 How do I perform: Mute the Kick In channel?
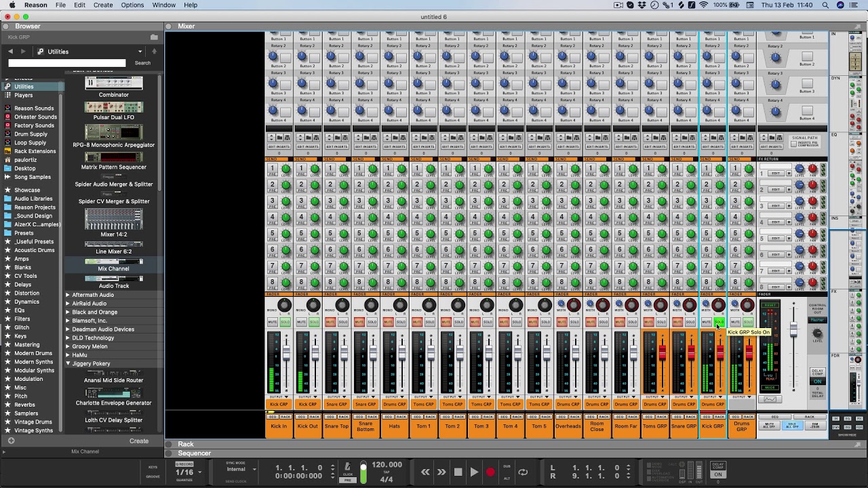(272, 322)
